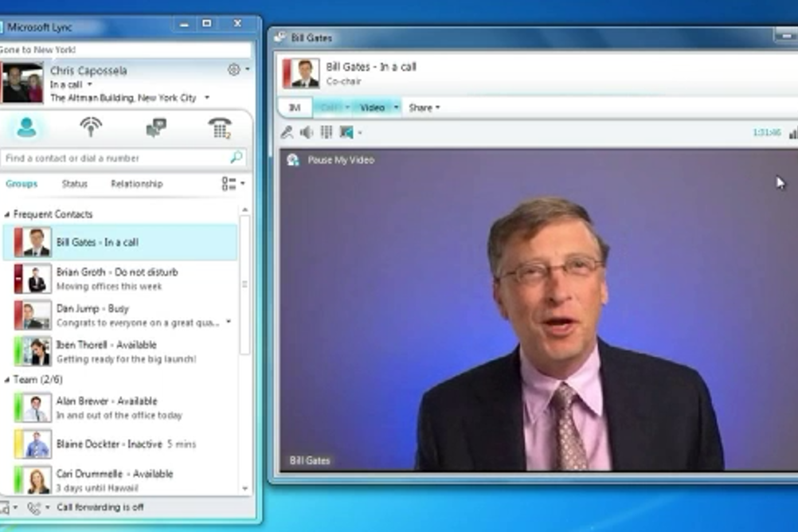The height and width of the screenshot is (532, 798).
Task: Click the search magnifier icon
Action: tap(237, 158)
